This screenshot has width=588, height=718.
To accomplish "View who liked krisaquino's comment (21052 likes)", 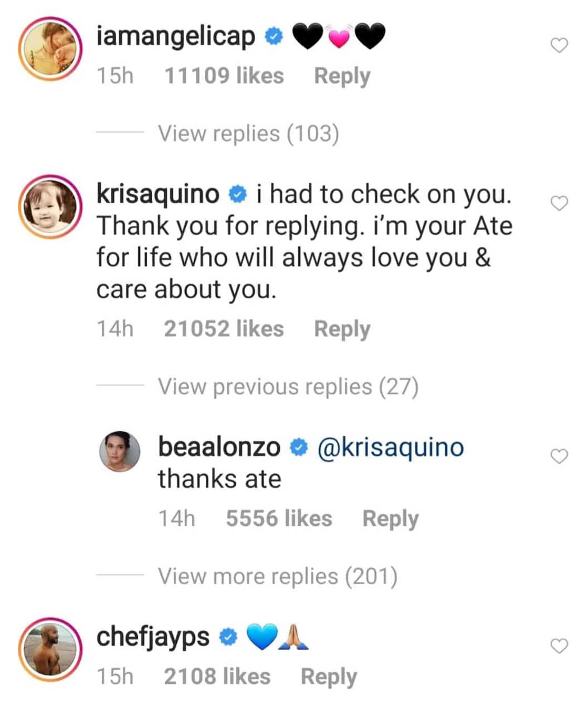I will 224,329.
